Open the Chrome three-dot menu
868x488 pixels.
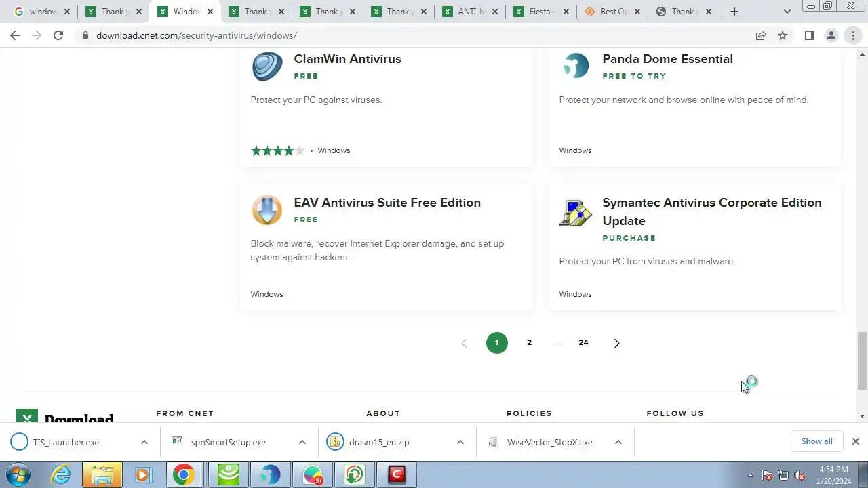[x=853, y=35]
